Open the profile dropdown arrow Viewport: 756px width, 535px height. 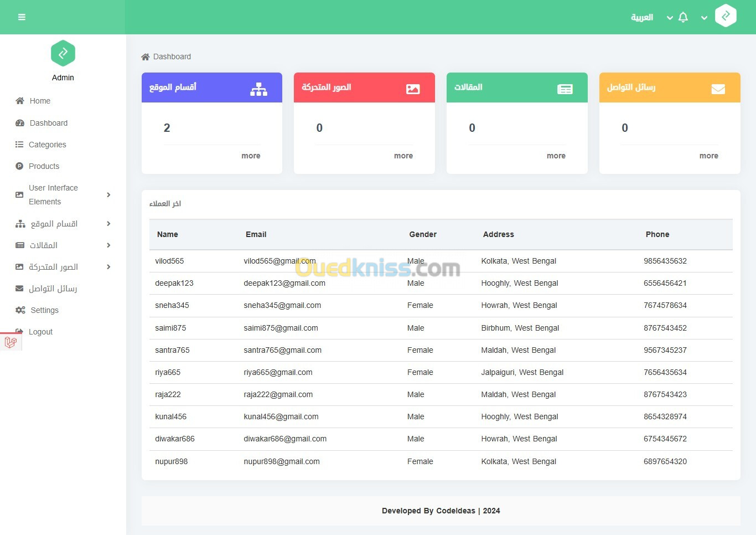click(x=704, y=18)
